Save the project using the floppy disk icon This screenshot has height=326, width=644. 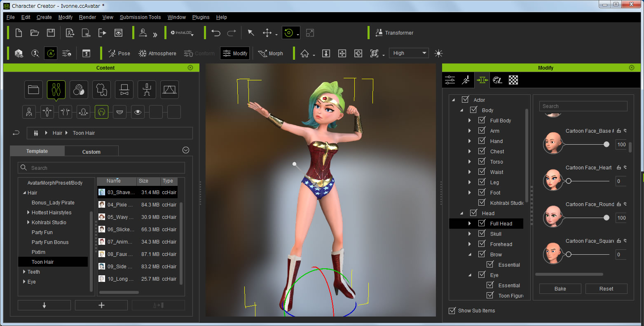51,33
